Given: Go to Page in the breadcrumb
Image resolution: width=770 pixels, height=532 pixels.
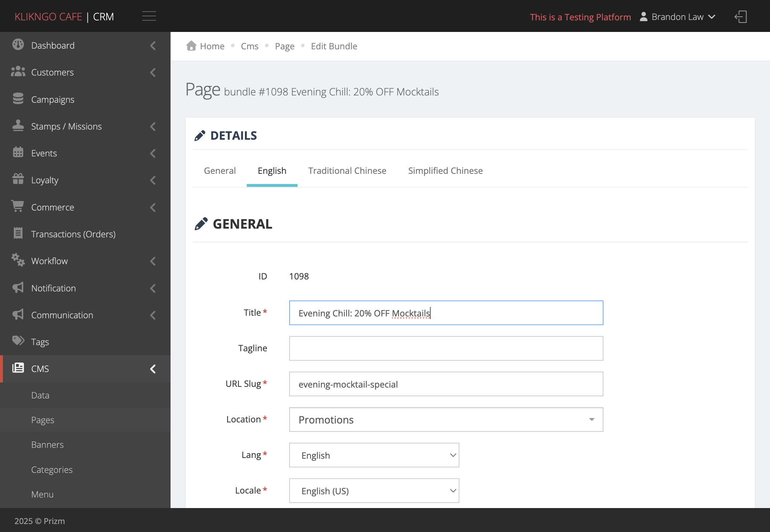Looking at the screenshot, I should (x=284, y=46).
